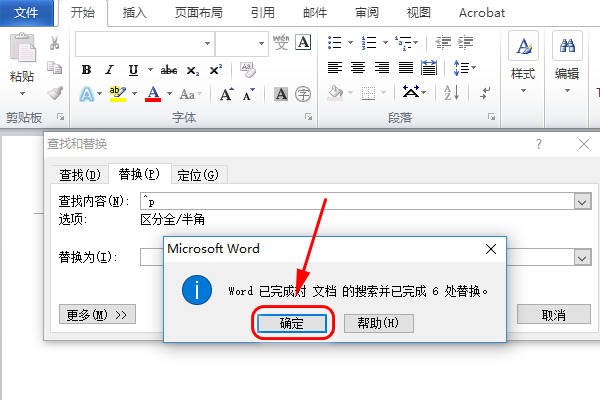Viewport: 600px width, 400px height.
Task: Apply subscript formatting
Action: 192,70
